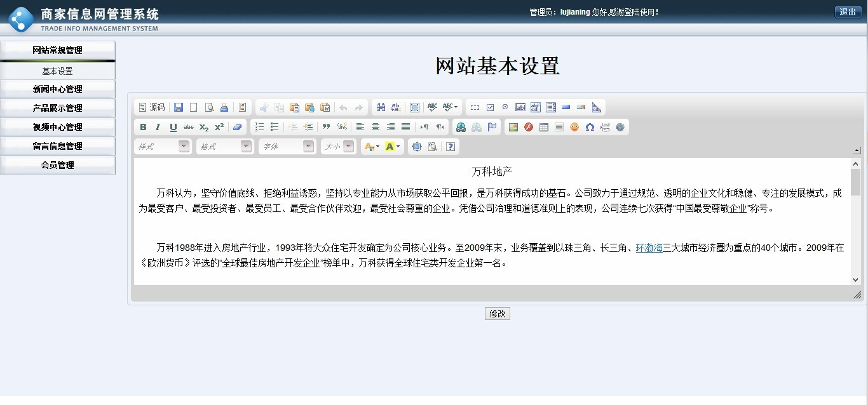
Task: Maximize the editor
Action: (x=417, y=147)
